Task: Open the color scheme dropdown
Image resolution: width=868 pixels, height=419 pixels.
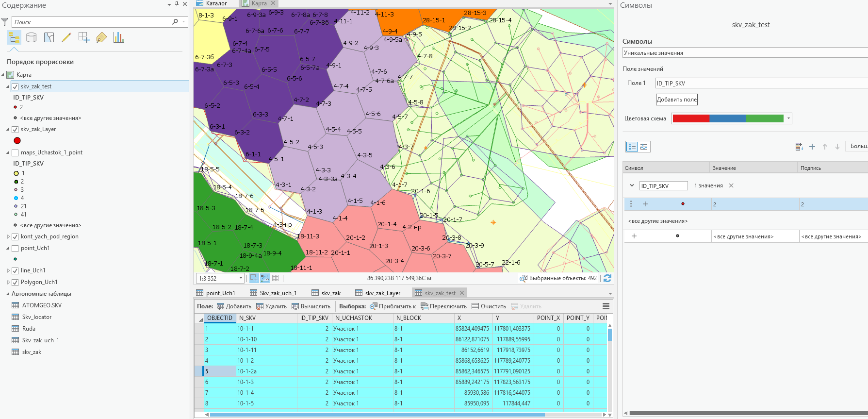Action: pyautogui.click(x=788, y=118)
